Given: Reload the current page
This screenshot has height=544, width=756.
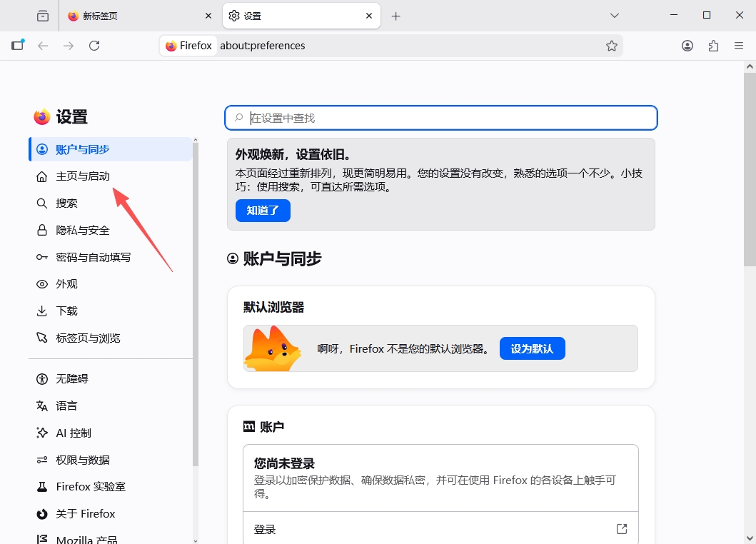Looking at the screenshot, I should point(94,46).
